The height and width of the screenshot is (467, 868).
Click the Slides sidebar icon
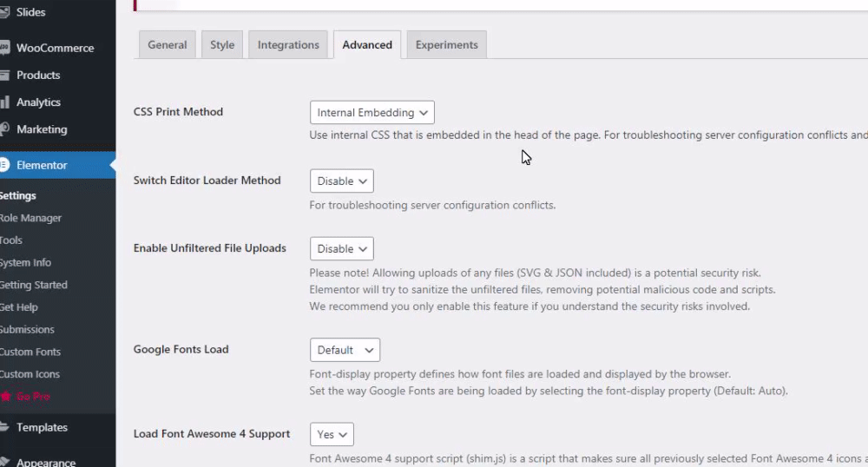[4, 11]
